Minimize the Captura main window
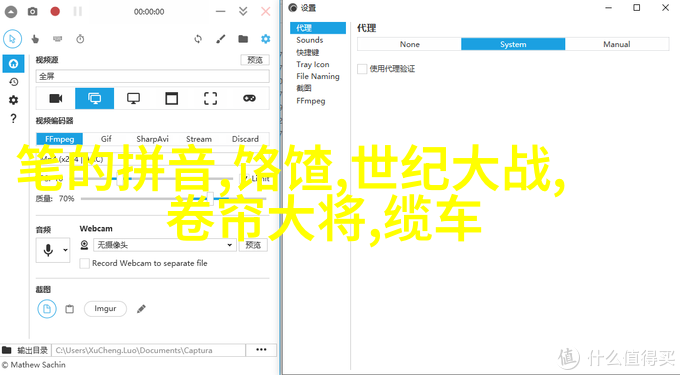The width and height of the screenshot is (680, 375). pyautogui.click(x=220, y=12)
